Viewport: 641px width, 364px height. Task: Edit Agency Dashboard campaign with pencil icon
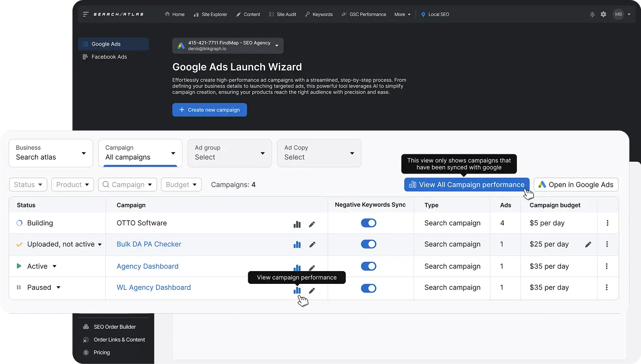(312, 268)
